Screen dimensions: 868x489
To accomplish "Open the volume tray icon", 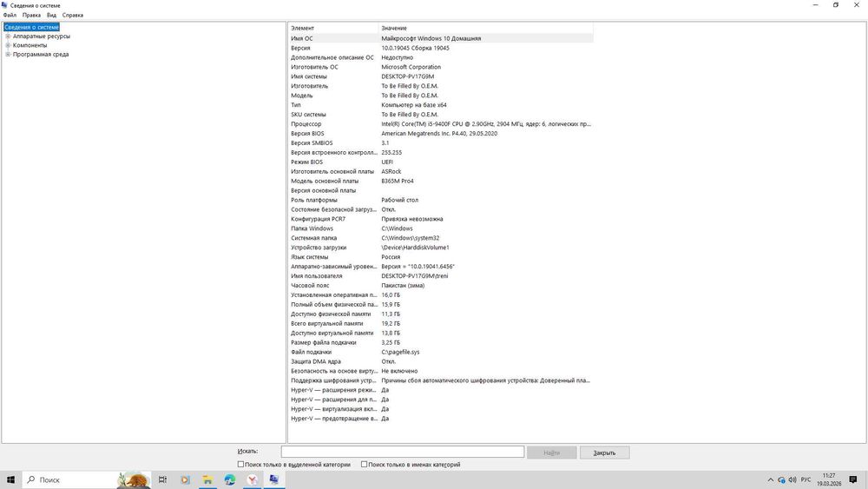I will 792,479.
